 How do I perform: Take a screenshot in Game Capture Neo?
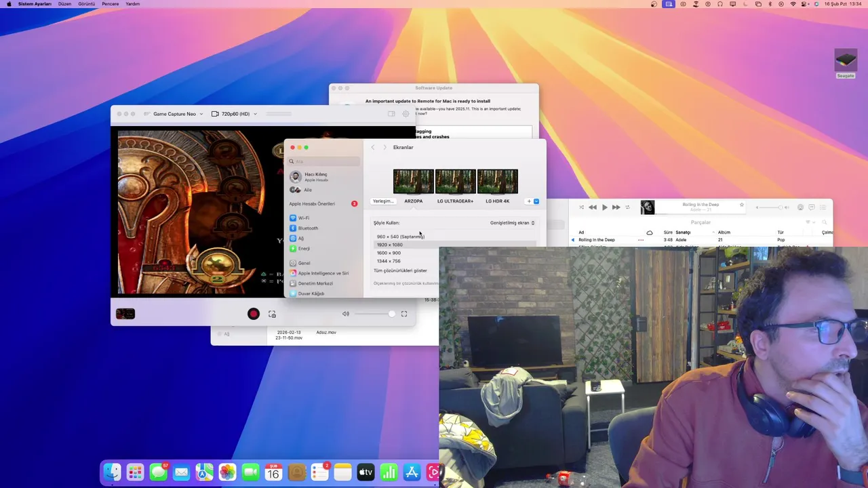pos(272,314)
